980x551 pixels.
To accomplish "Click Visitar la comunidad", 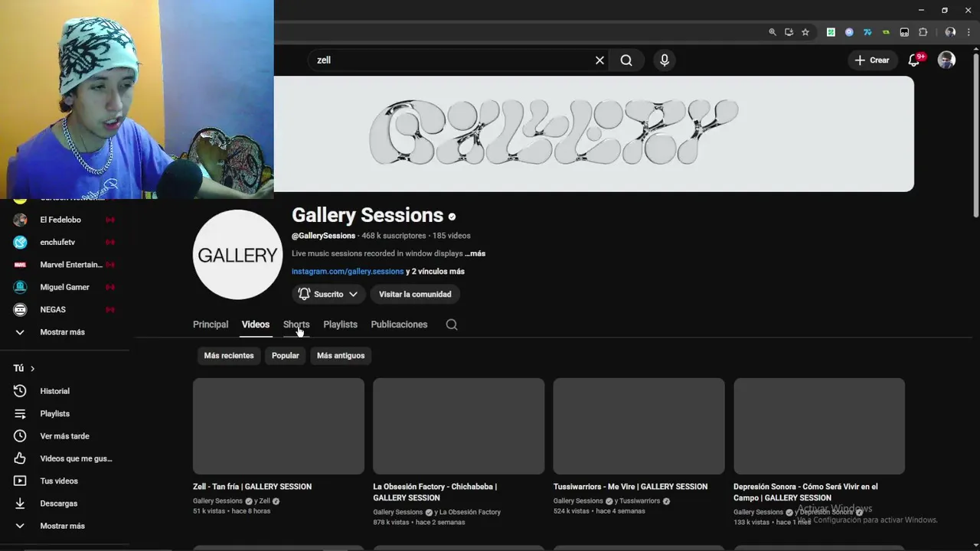I will tap(415, 294).
